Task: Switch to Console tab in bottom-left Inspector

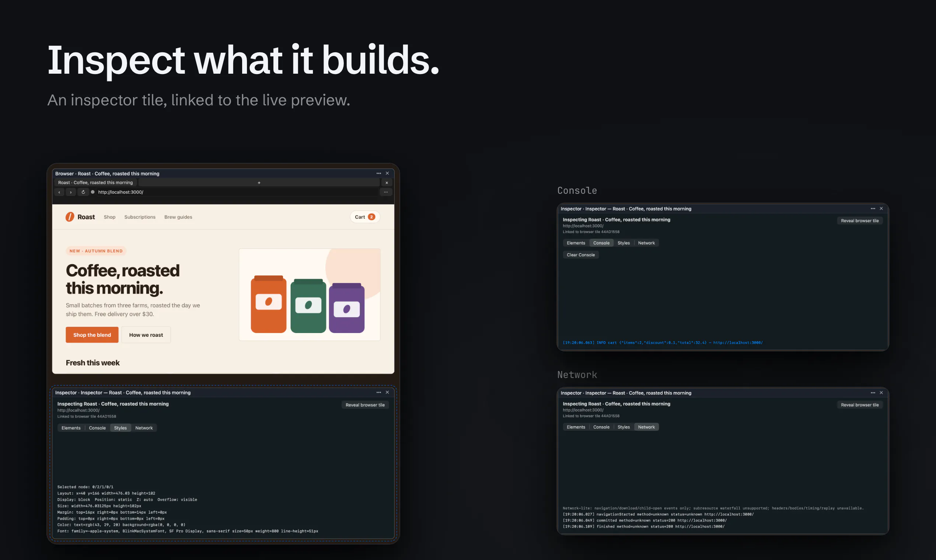Action: 97,428
